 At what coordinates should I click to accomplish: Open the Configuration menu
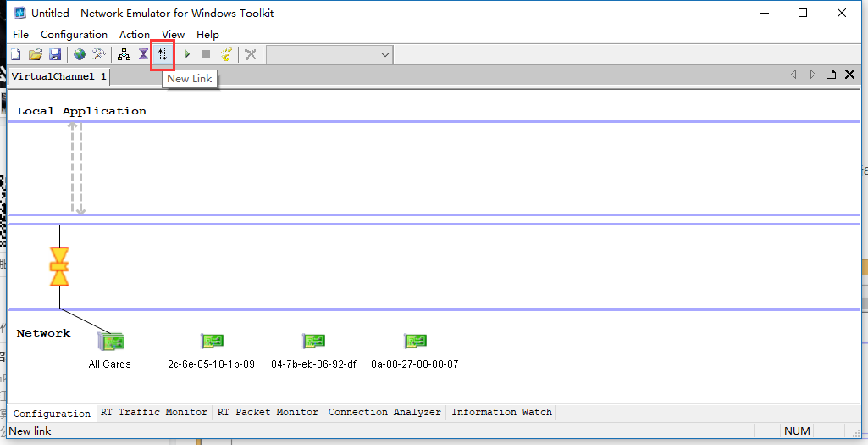tap(75, 35)
